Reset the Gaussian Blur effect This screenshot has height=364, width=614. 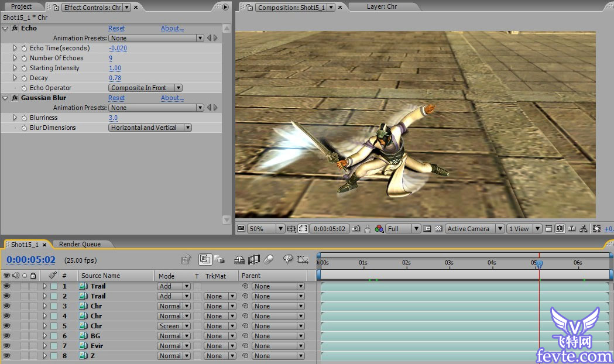click(x=116, y=98)
